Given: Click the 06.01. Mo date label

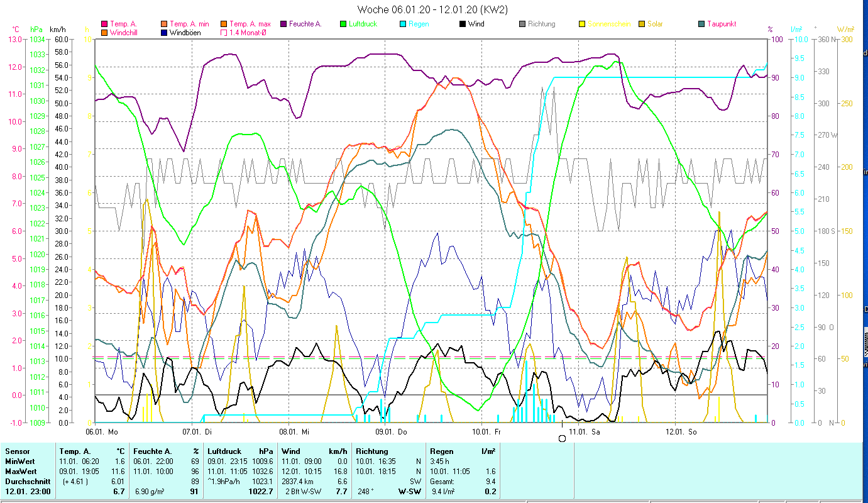Looking at the screenshot, I should pos(102,432).
